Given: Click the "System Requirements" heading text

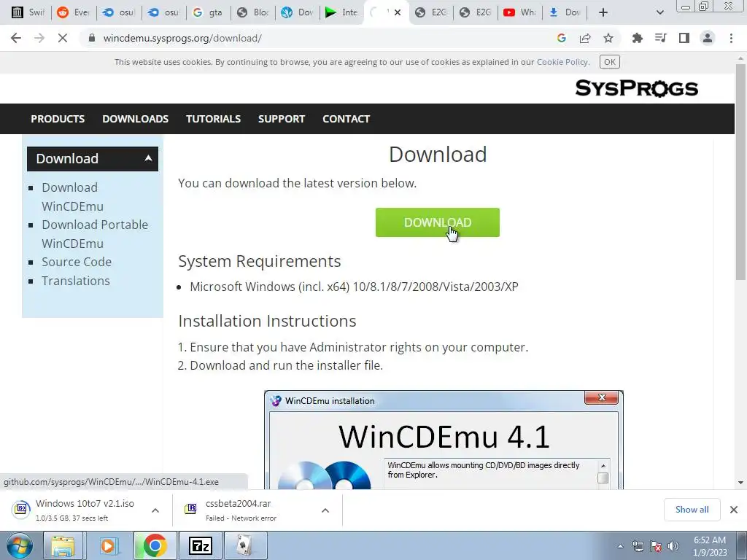Looking at the screenshot, I should pos(260,261).
